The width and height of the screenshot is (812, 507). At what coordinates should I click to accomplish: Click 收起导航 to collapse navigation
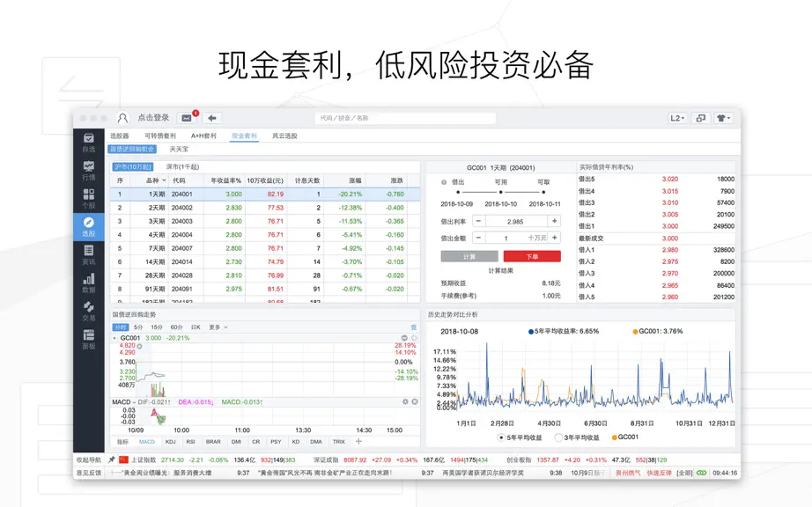tap(89, 459)
